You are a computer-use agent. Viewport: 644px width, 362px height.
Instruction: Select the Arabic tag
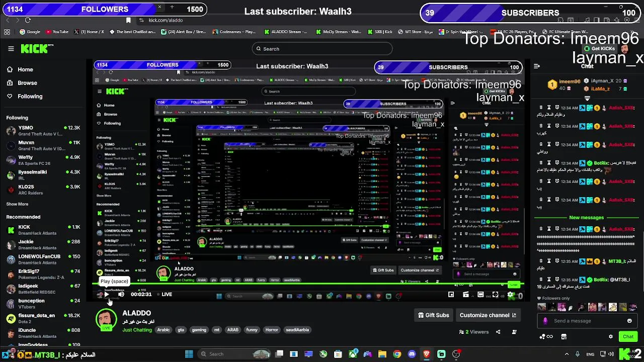click(x=164, y=330)
